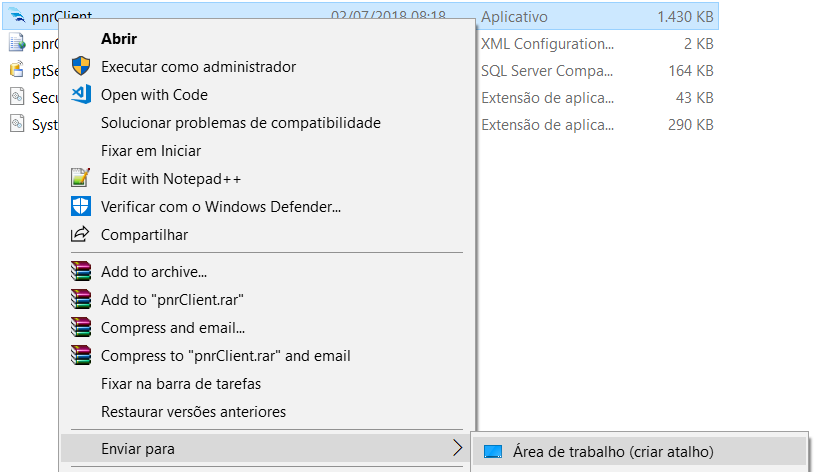The height and width of the screenshot is (472, 820).
Task: Select Add to "pnrClient.rar"
Action: 172,300
